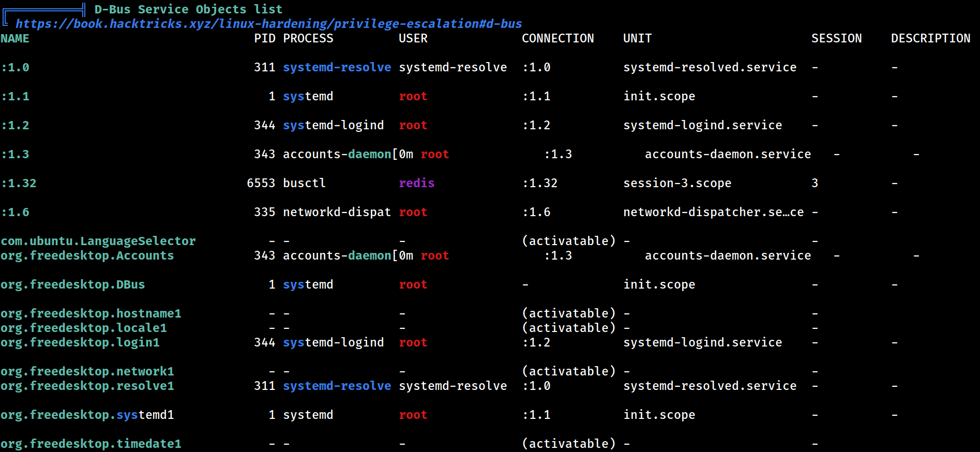Click org.freedesktop.login1 service name
980x452 pixels.
tap(80, 342)
